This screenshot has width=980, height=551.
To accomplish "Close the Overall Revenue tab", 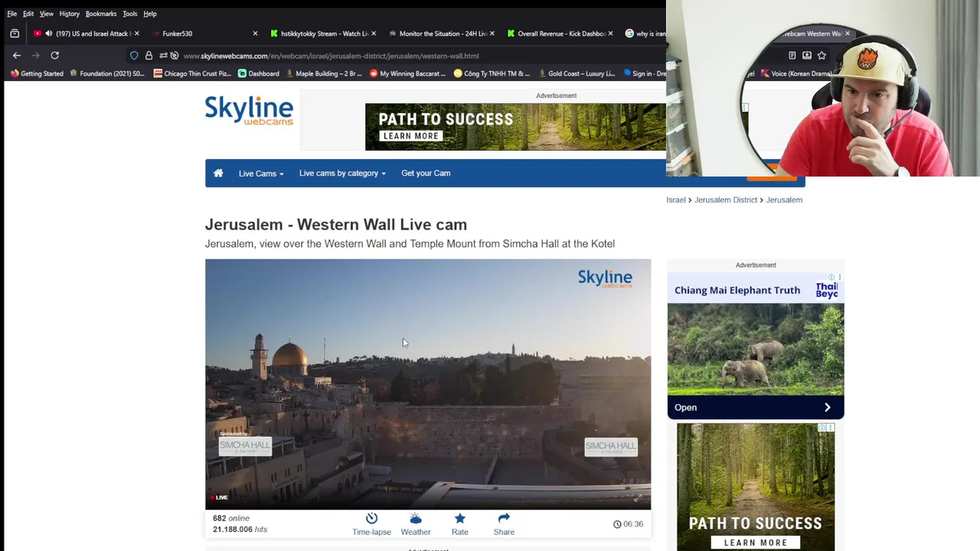I will click(x=610, y=34).
